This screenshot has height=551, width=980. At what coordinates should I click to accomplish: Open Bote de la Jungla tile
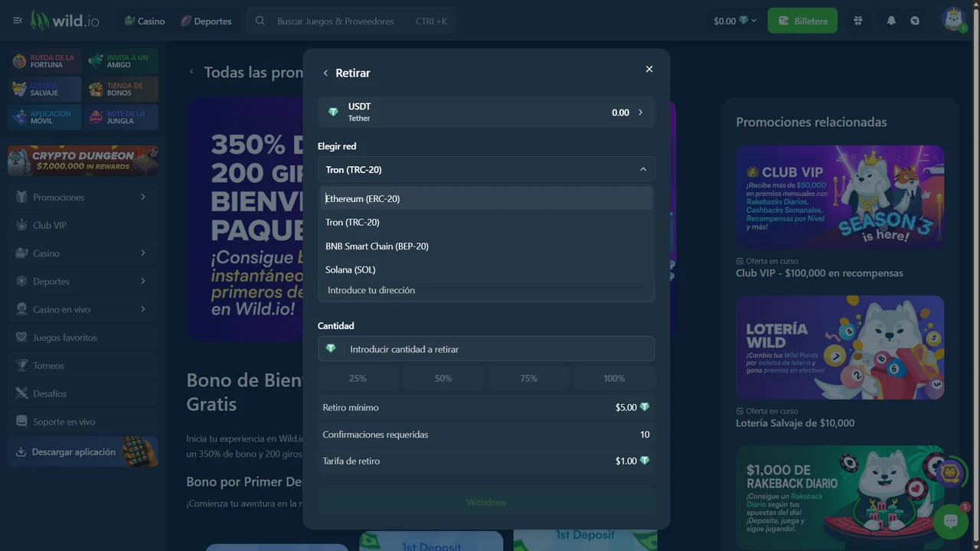[121, 117]
